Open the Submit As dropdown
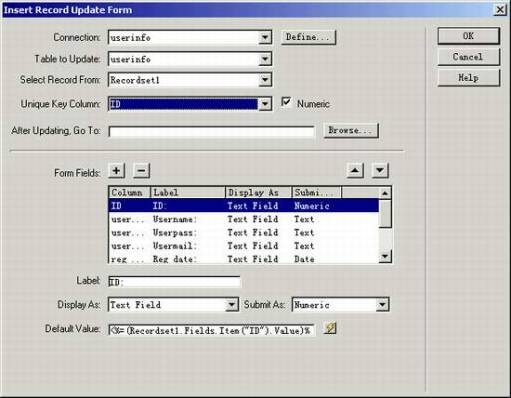Viewport: 511px width, 398px height. (382, 305)
